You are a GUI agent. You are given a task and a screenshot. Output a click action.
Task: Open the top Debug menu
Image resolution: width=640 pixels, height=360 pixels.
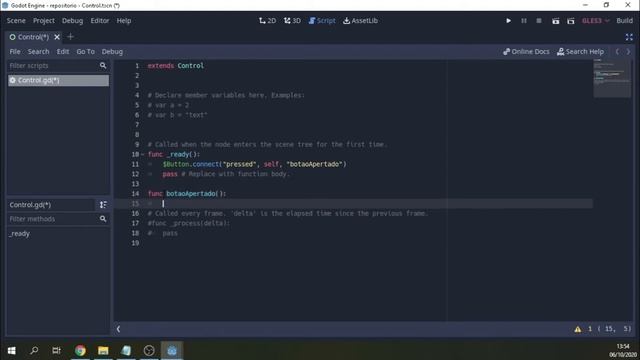click(72, 20)
